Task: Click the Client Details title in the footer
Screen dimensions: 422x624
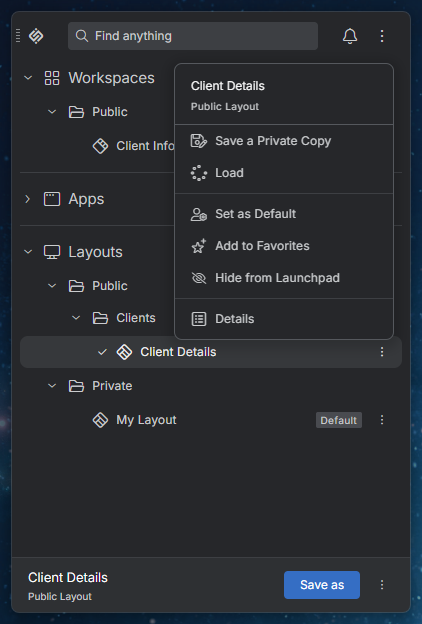Action: point(68,577)
